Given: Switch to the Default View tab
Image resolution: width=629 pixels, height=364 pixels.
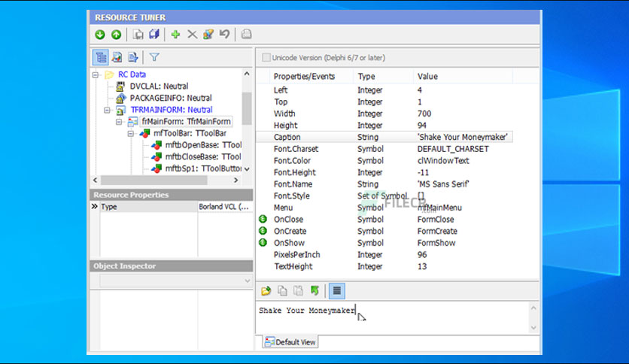Looking at the screenshot, I should point(291,342).
